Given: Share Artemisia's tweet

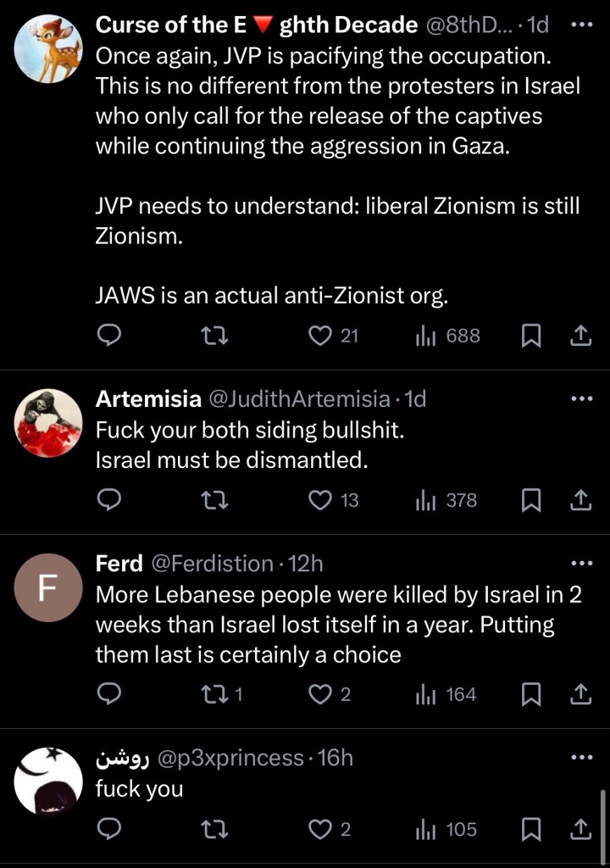Looking at the screenshot, I should pos(580,500).
